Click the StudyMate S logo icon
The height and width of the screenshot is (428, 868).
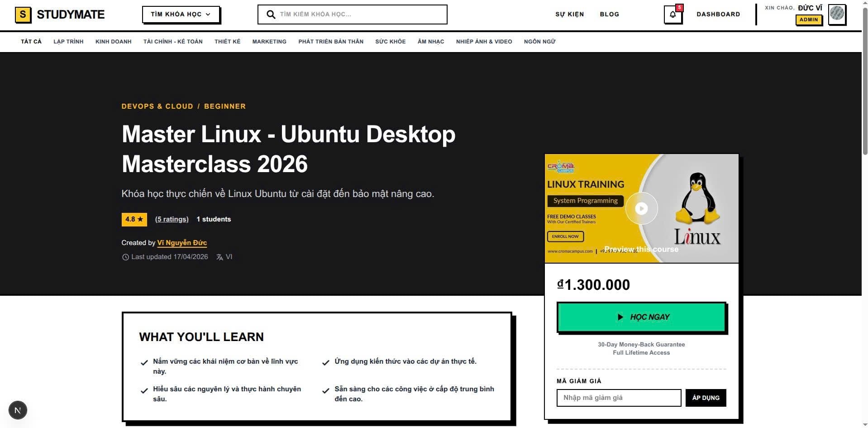[23, 15]
